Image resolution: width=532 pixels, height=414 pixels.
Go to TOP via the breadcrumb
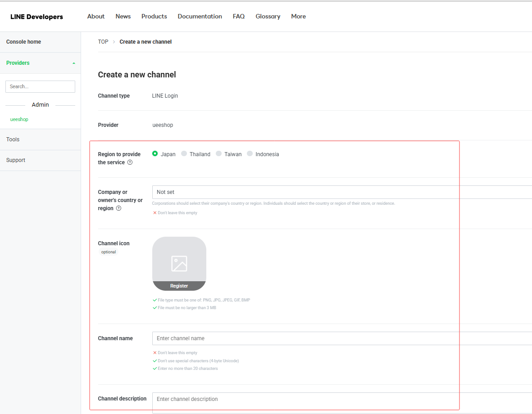pyautogui.click(x=103, y=42)
